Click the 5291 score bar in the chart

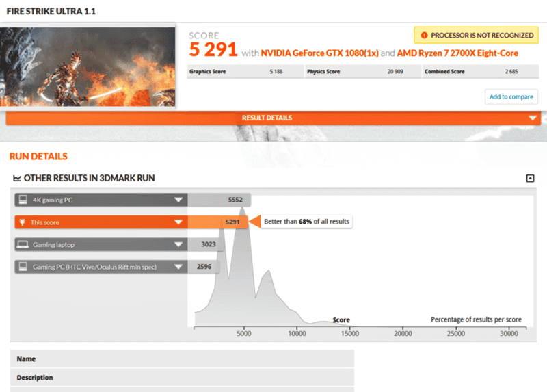click(219, 222)
